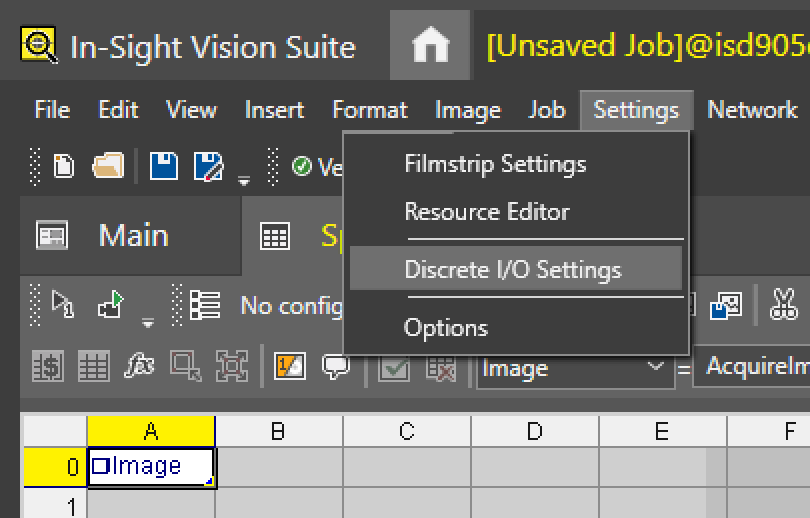This screenshot has height=518, width=810.
Task: Expand the file toolbar overflow arrow
Action: [244, 181]
